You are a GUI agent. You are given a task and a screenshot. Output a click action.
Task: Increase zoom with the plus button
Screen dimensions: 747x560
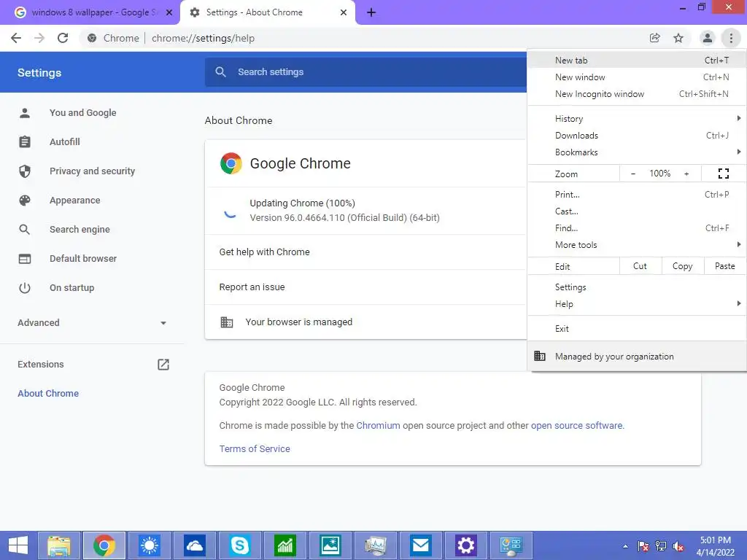click(686, 174)
